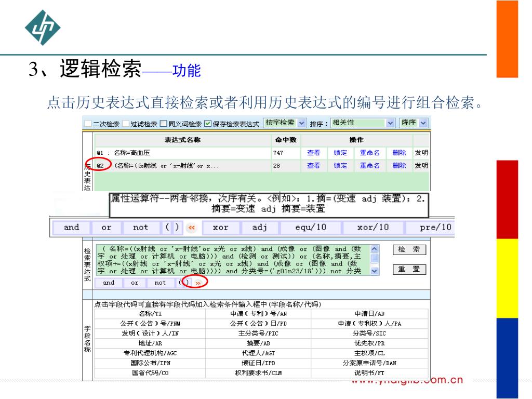The height and width of the screenshot is (399, 532).
Task: Insert field code 申请(专利)号/AN
Action: pyautogui.click(x=258, y=314)
